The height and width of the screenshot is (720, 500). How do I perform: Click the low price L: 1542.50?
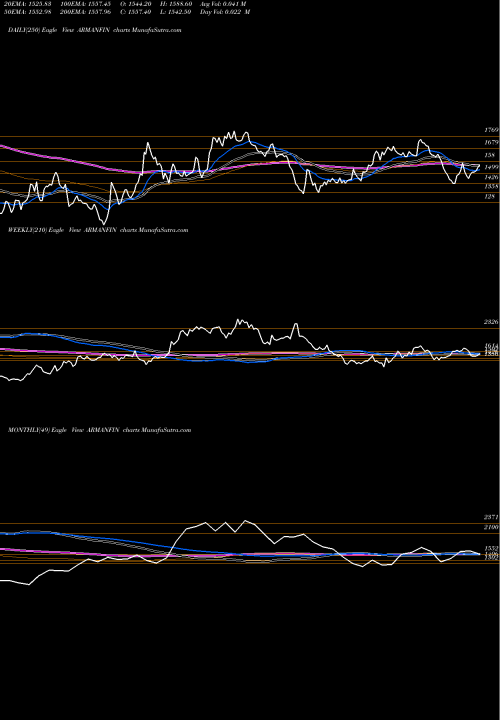point(176,12)
